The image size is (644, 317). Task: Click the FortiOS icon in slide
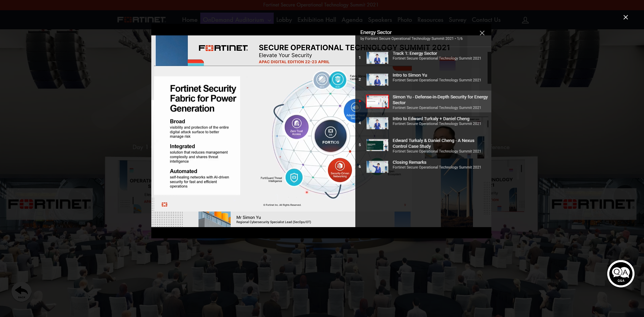(x=331, y=136)
